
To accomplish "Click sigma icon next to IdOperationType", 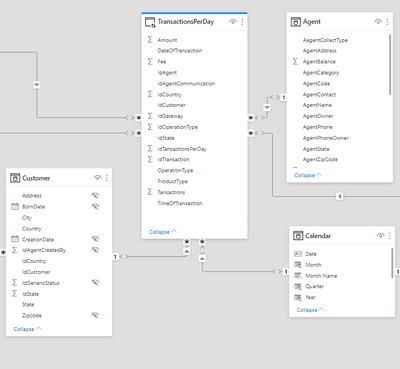I will (x=150, y=127).
